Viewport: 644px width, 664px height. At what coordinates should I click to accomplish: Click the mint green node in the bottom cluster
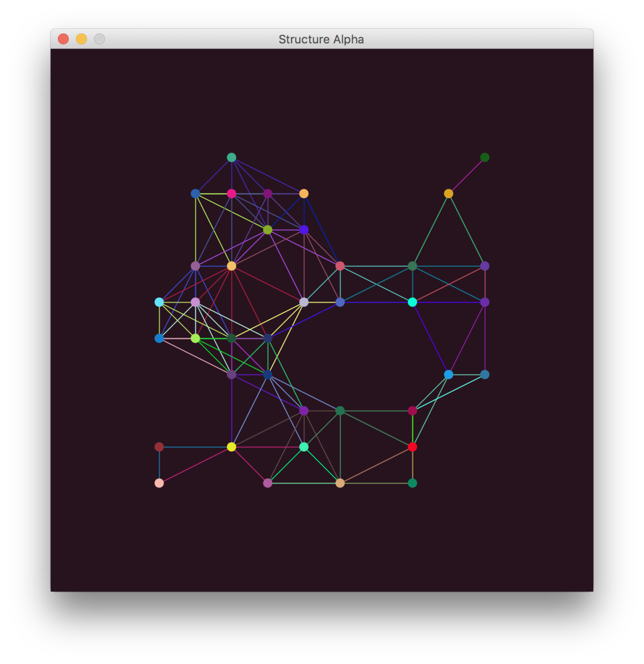304,447
